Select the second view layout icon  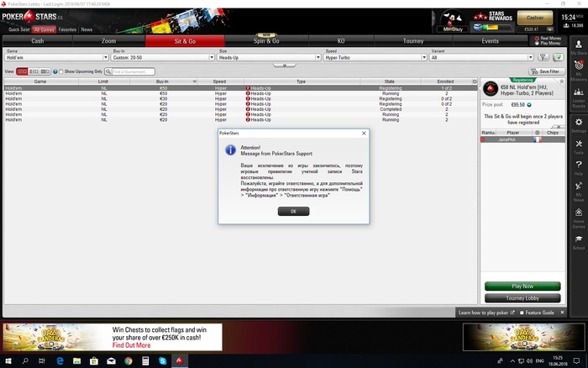34,71
